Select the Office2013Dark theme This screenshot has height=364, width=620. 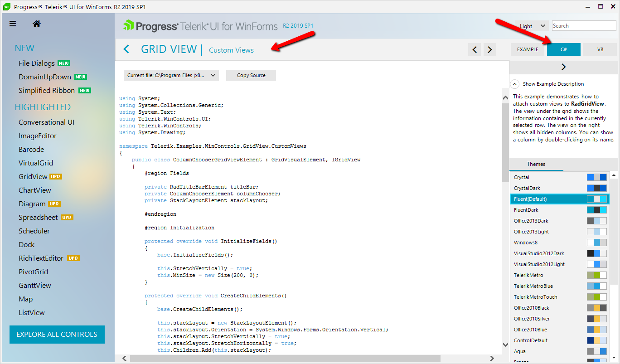[x=560, y=221]
